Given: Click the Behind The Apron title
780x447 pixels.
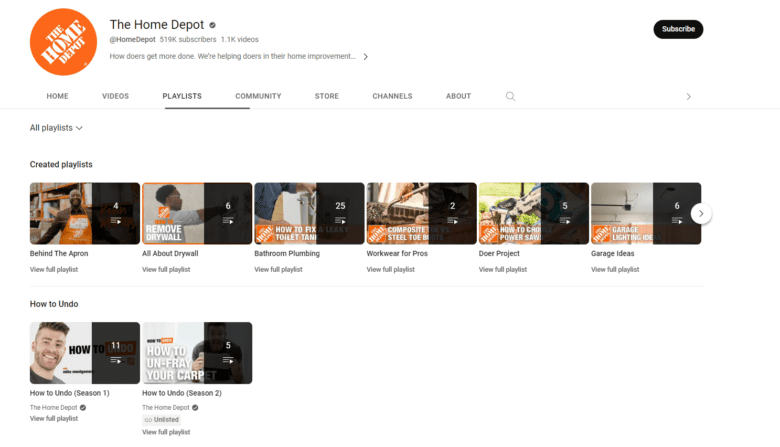Looking at the screenshot, I should (59, 254).
